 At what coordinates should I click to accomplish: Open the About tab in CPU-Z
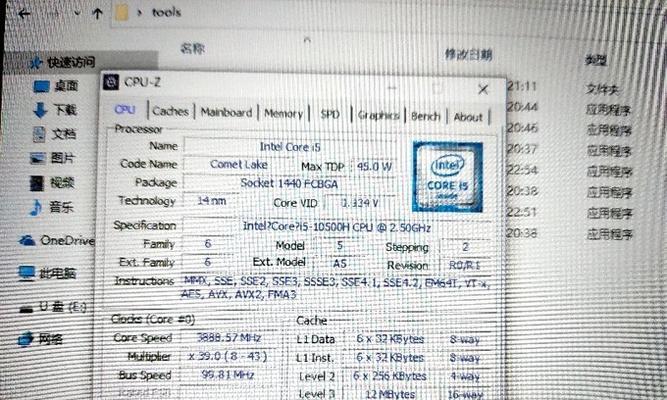point(468,117)
